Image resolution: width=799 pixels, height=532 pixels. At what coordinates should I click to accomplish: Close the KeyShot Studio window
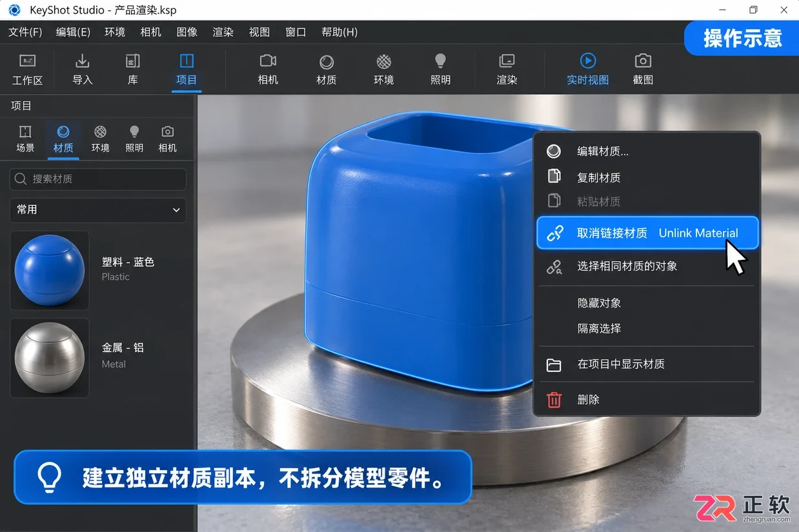click(x=784, y=10)
